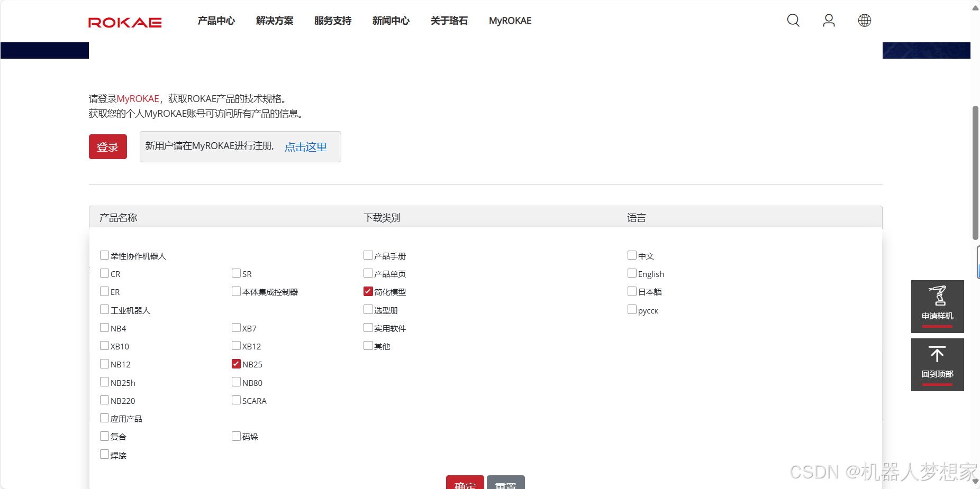Click the 确定 confirm button

click(465, 482)
